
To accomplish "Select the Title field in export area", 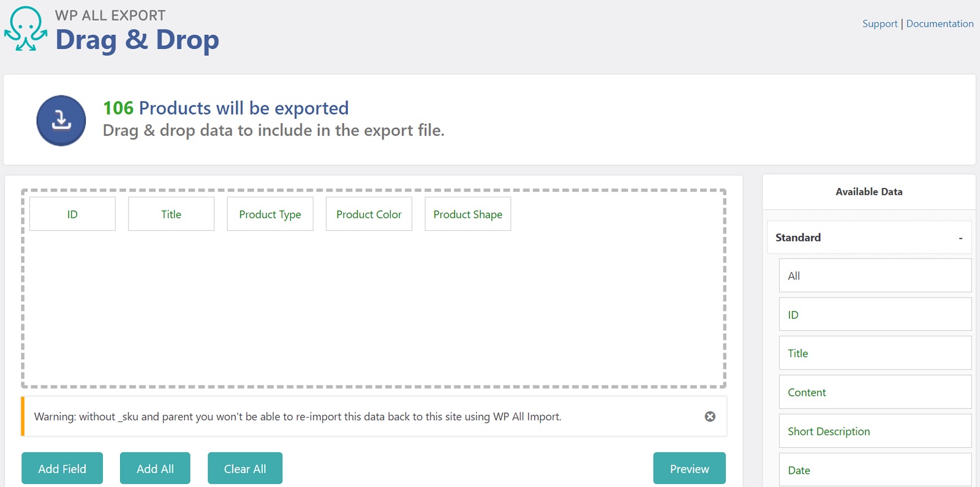I will (171, 214).
